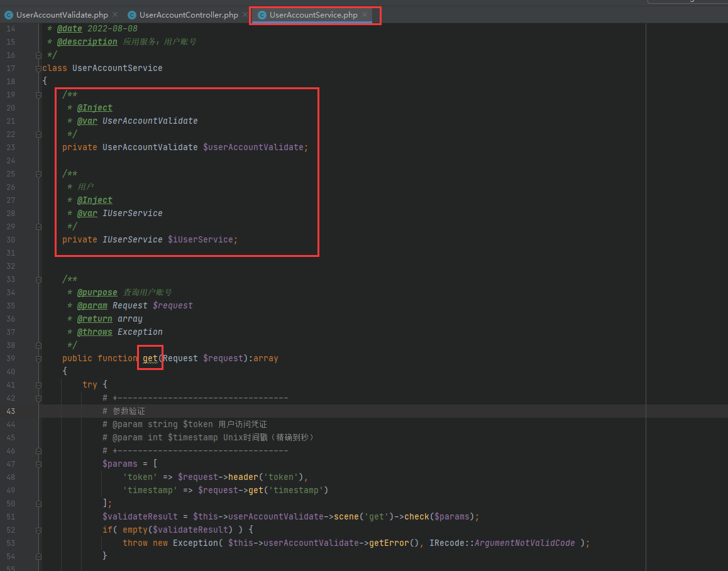The width and height of the screenshot is (728, 571).
Task: Click the $userAccountValidate property on line 23
Action: 253,147
